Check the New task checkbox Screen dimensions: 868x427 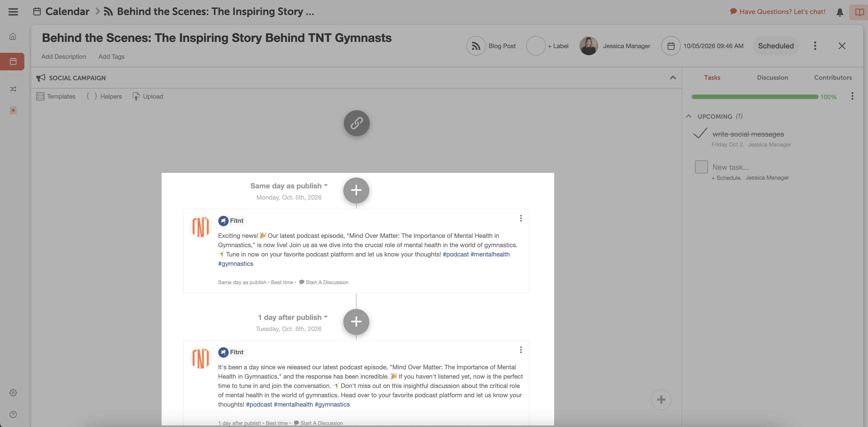pos(701,167)
